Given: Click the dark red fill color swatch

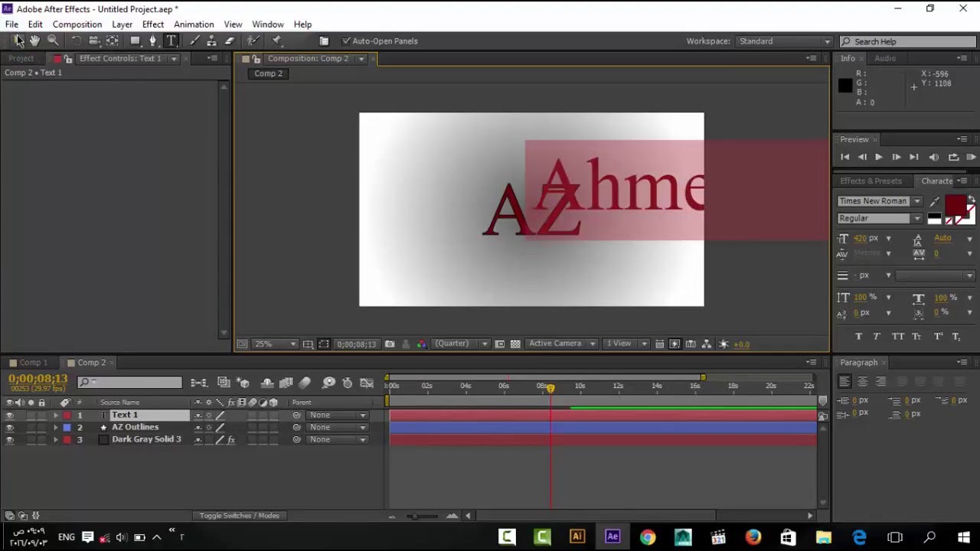Looking at the screenshot, I should pyautogui.click(x=954, y=205).
